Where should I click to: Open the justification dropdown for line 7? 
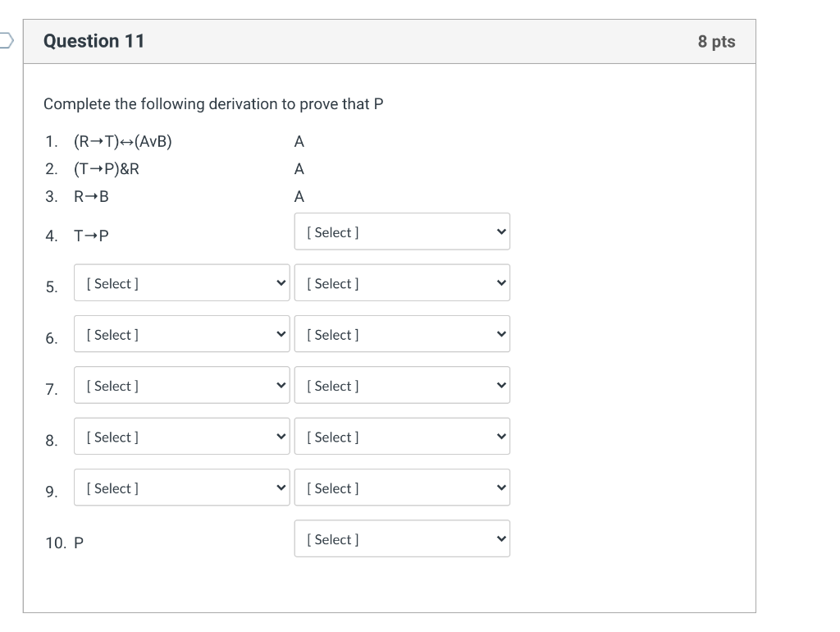401,385
